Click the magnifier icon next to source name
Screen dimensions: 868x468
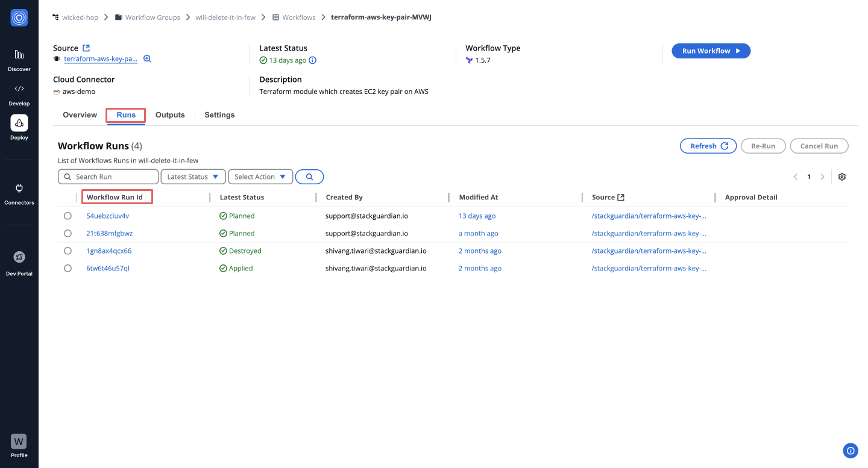point(147,59)
